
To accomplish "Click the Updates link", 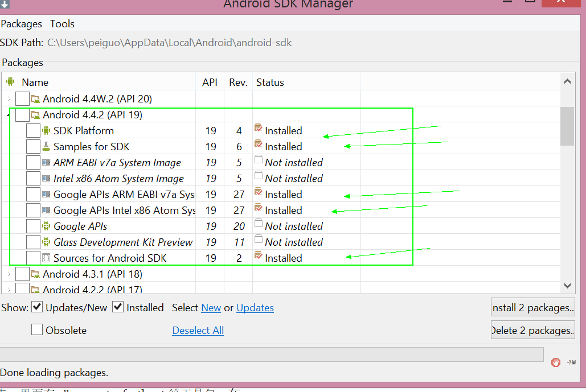I will click(x=255, y=308).
